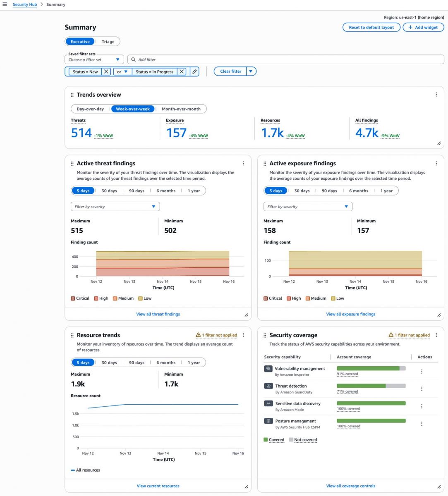
Task: Open Security coverage widget options menu
Action: (x=436, y=335)
